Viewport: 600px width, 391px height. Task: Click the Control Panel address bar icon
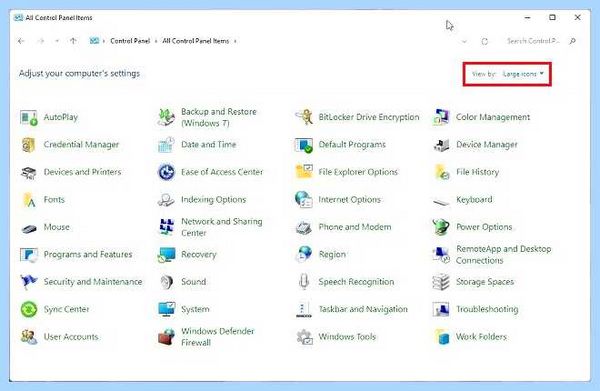(x=94, y=41)
